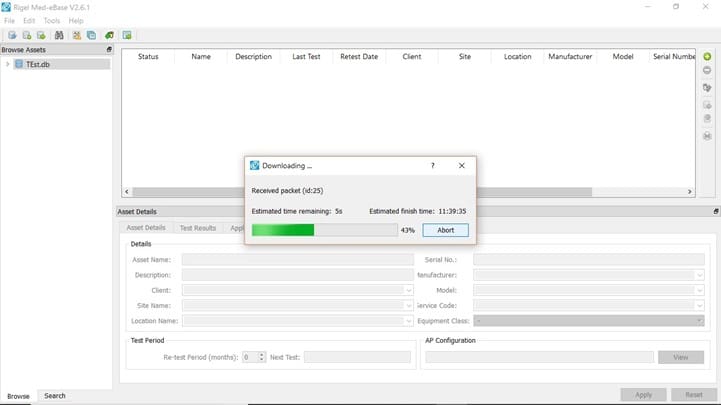
Task: Sort by the Retest Date column header
Action: coord(359,57)
